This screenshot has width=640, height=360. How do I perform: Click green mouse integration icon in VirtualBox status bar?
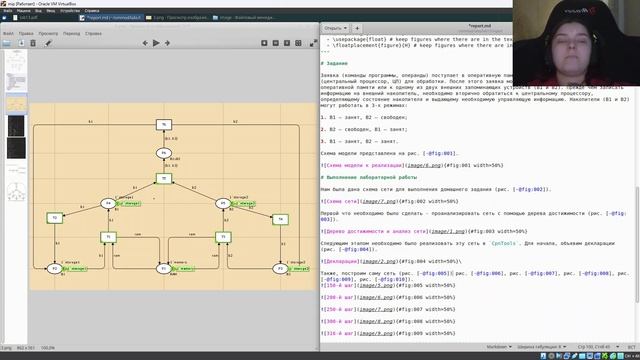click(x=613, y=356)
